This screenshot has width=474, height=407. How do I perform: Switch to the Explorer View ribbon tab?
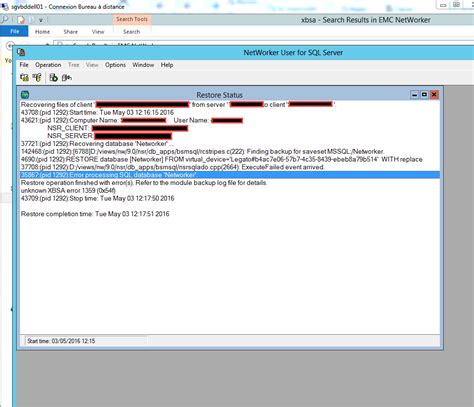(x=98, y=32)
